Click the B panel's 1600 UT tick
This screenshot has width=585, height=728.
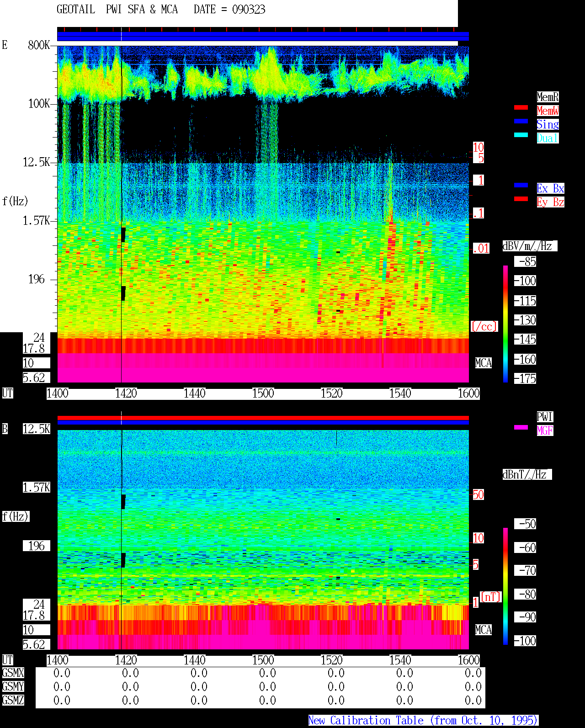tap(468, 660)
